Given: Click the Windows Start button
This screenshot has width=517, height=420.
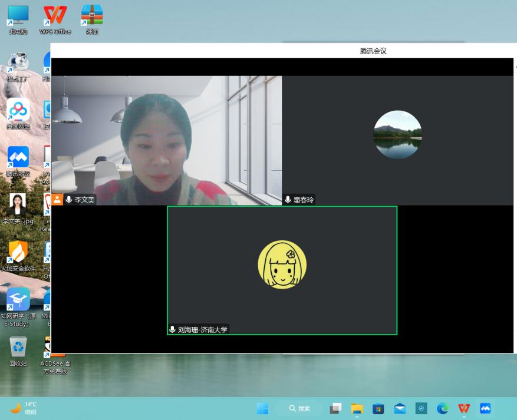Looking at the screenshot, I should (263, 408).
